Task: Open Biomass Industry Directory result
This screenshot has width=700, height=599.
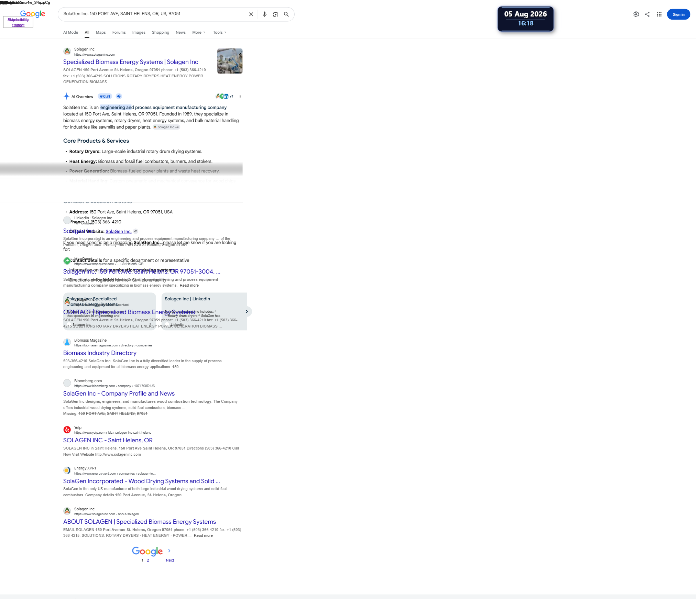Action: coord(100,353)
